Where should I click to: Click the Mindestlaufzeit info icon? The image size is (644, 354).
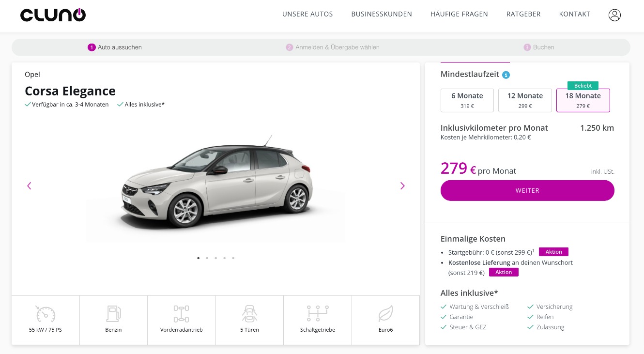point(506,75)
